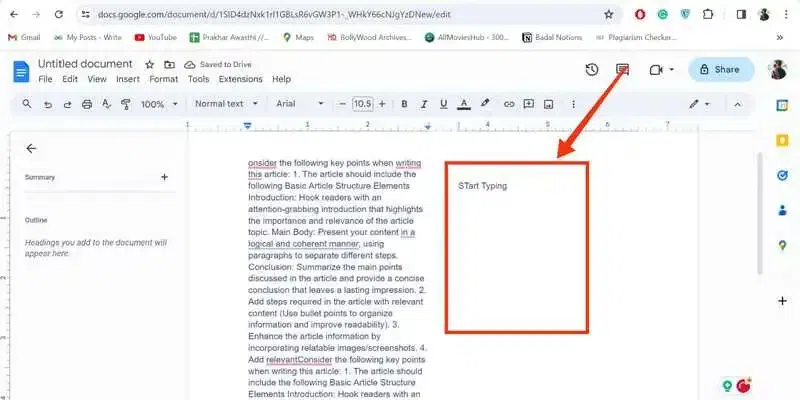800x400 pixels.
Task: Open the Extensions menu
Action: 240,79
